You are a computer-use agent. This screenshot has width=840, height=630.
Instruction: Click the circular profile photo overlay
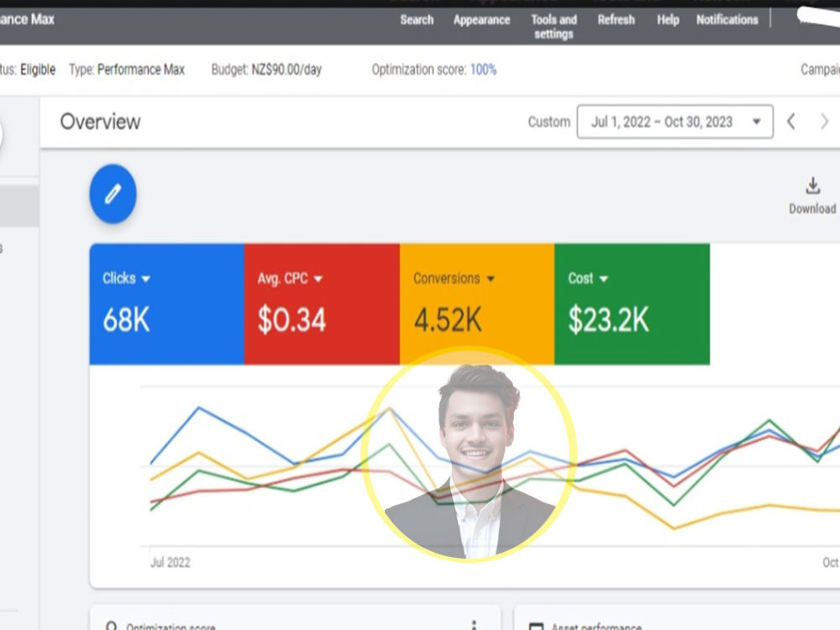point(470,454)
